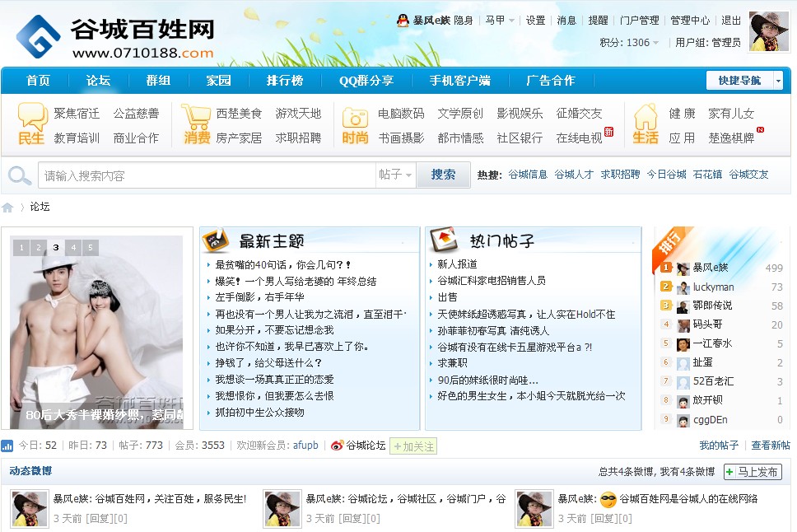Image resolution: width=797 pixels, height=532 pixels.
Task: Open the 首页 nav tab
Action: pyautogui.click(x=38, y=81)
